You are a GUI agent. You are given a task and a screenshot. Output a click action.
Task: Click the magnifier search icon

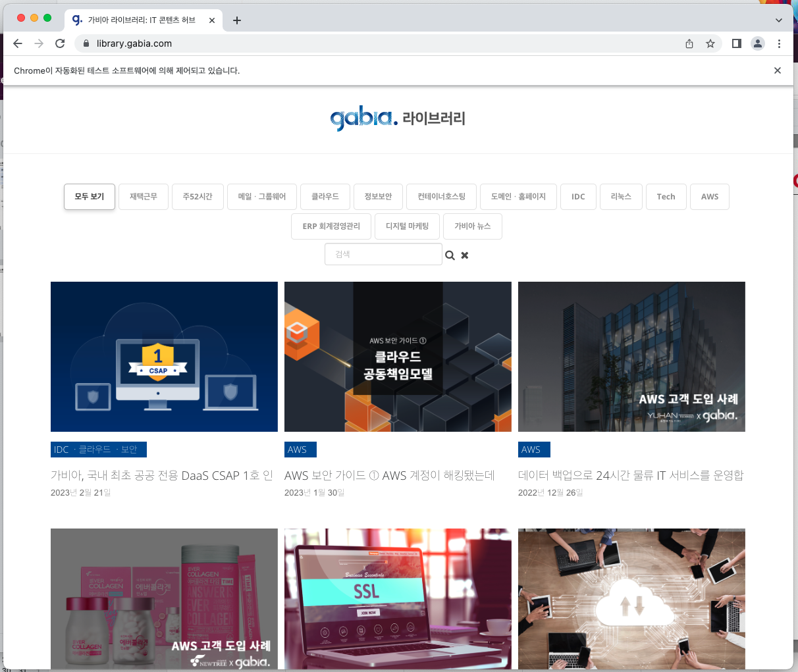(x=450, y=255)
